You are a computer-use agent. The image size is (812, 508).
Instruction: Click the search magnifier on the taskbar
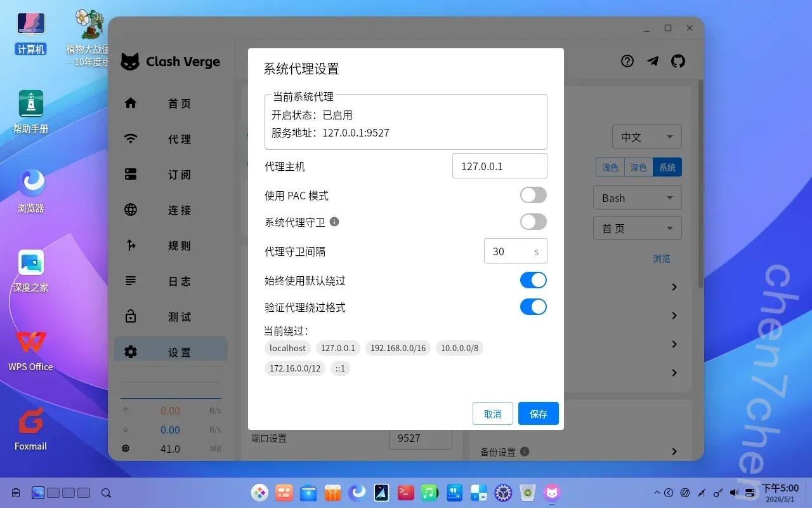click(107, 493)
